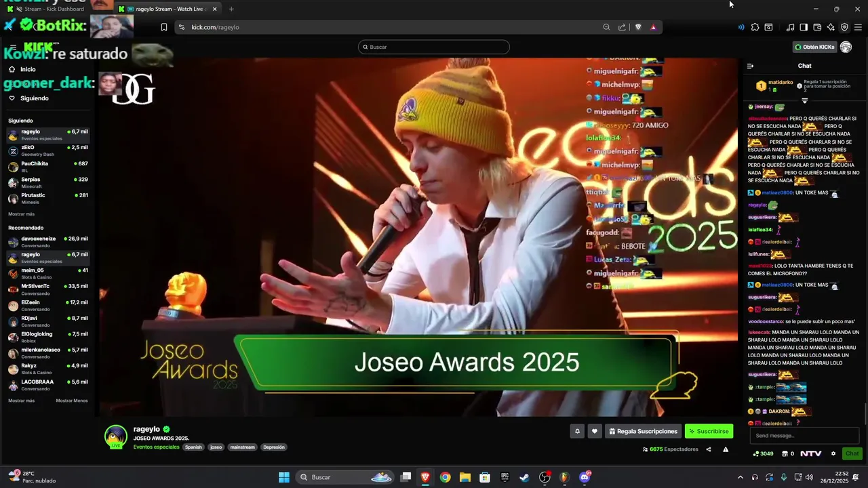Open Steam from the taskbar
This screenshot has height=488, width=868.
[524, 477]
